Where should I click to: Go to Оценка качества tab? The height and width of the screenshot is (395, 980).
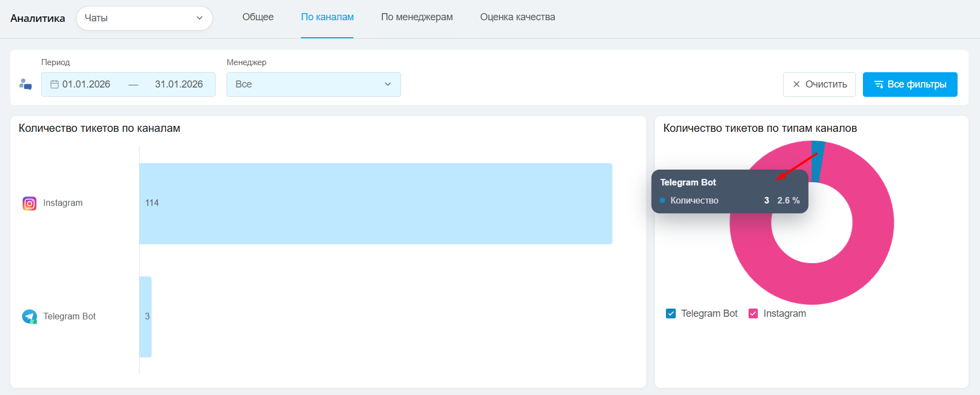[517, 17]
